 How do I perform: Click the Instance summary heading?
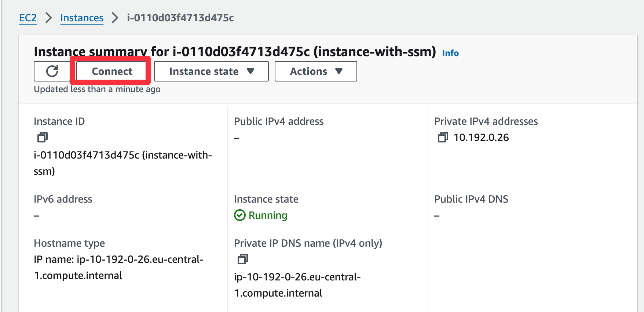pos(235,52)
